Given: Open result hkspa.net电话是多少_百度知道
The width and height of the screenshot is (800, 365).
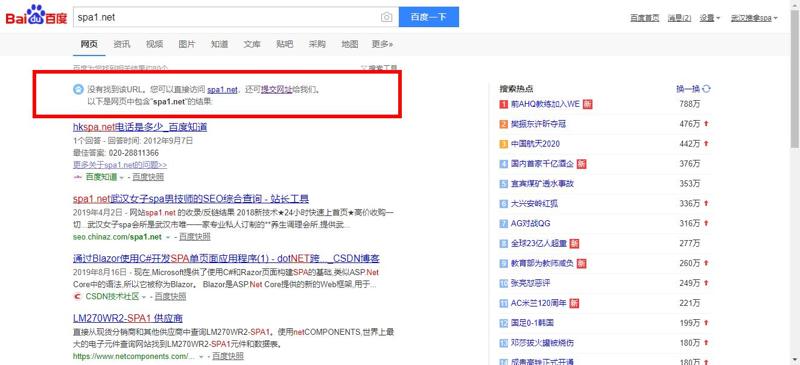Looking at the screenshot, I should click(140, 127).
